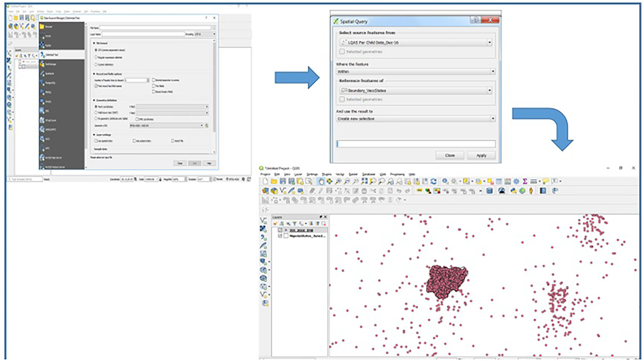Click the Spatial Query progress bar field
Viewport: 644px width, 361px height.
[x=416, y=144]
